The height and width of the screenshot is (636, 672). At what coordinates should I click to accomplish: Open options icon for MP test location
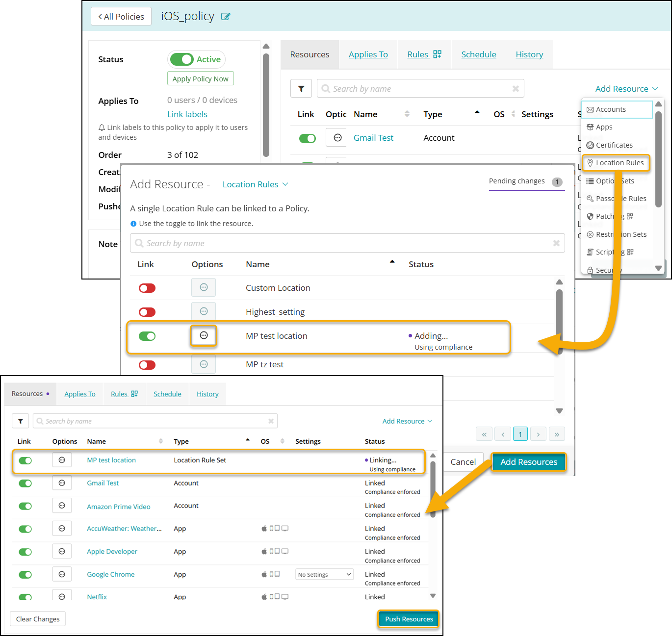(x=204, y=335)
